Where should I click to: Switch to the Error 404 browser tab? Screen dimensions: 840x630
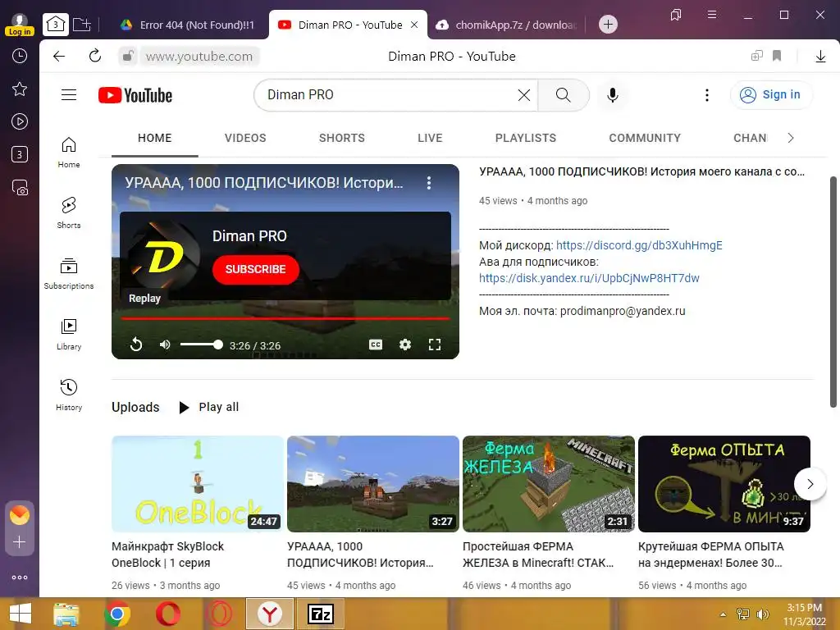[187, 25]
